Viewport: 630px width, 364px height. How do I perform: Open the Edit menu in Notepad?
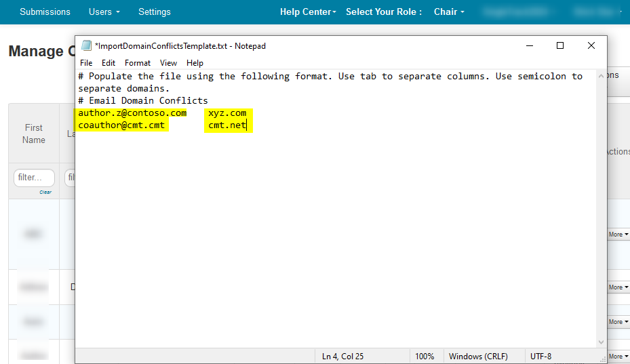109,63
